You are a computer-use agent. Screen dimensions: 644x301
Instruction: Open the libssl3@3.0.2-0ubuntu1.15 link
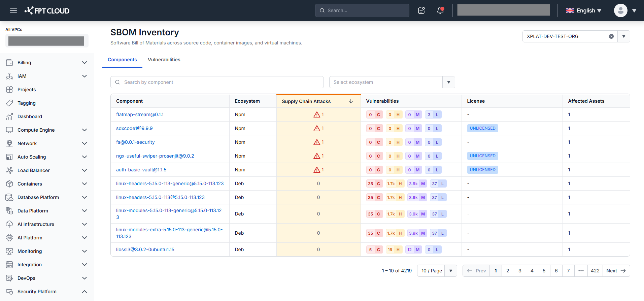pos(145,249)
